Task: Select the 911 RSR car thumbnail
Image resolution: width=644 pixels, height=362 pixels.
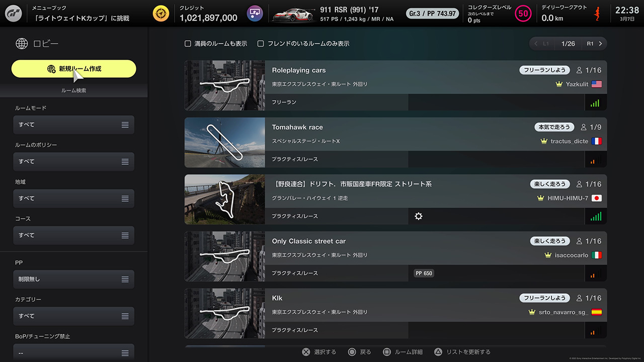Action: [x=294, y=14]
